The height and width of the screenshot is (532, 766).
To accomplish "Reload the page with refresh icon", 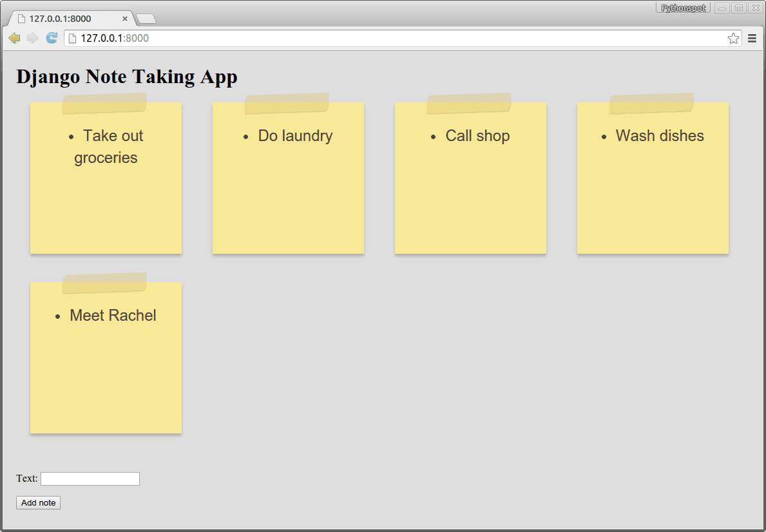I will (x=52, y=38).
